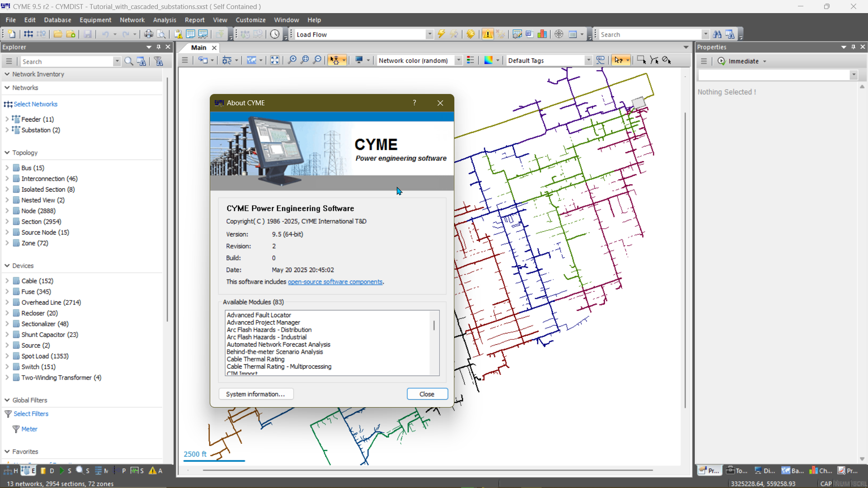Open Properties panel hamburger menu
This screenshot has height=488, width=868.
tap(704, 61)
